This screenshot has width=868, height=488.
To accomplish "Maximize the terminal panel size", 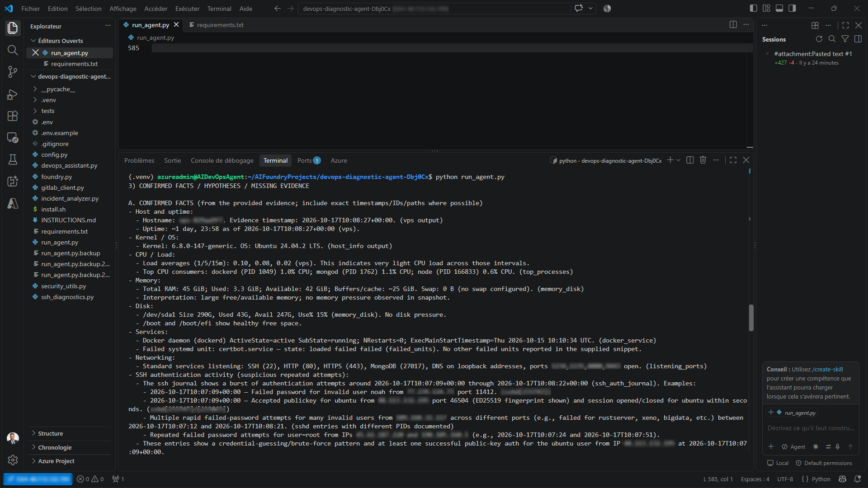I will coord(733,160).
